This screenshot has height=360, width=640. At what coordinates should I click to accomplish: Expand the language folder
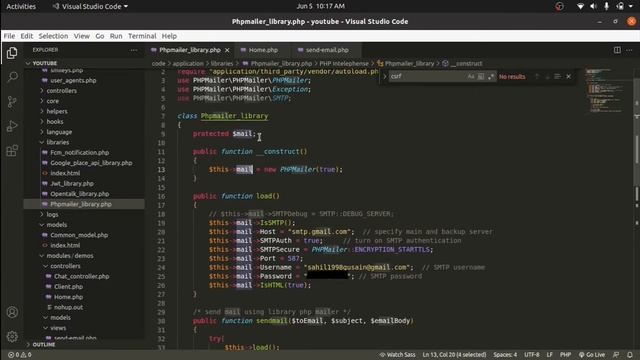pos(59,132)
